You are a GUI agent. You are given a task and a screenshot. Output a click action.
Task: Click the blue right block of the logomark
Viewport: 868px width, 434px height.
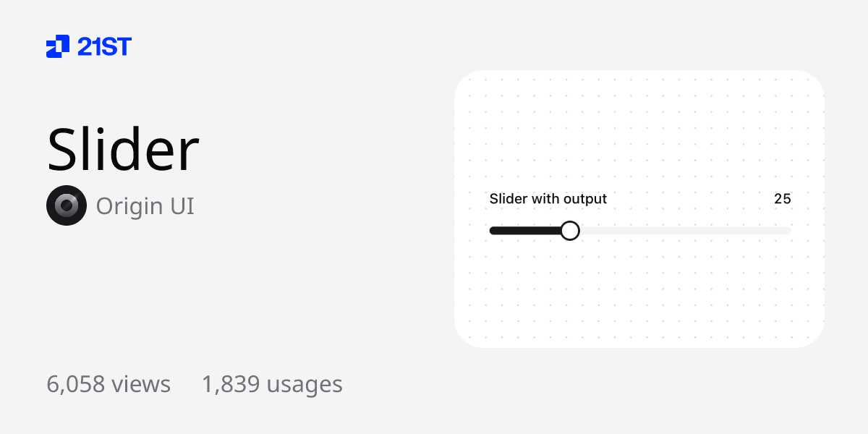(65, 42)
